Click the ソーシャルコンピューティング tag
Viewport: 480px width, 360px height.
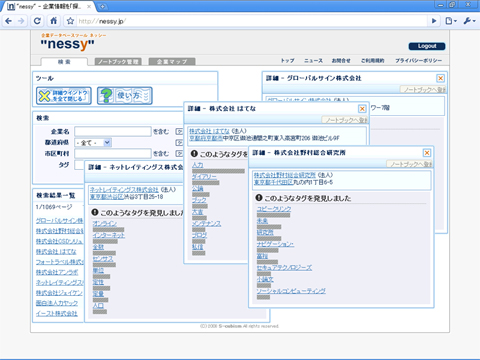(x=291, y=291)
